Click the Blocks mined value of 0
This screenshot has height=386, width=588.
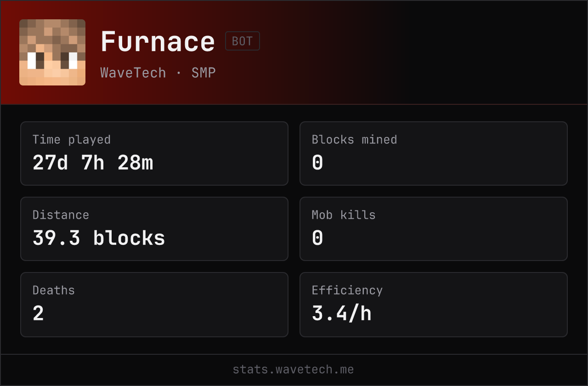click(x=317, y=163)
